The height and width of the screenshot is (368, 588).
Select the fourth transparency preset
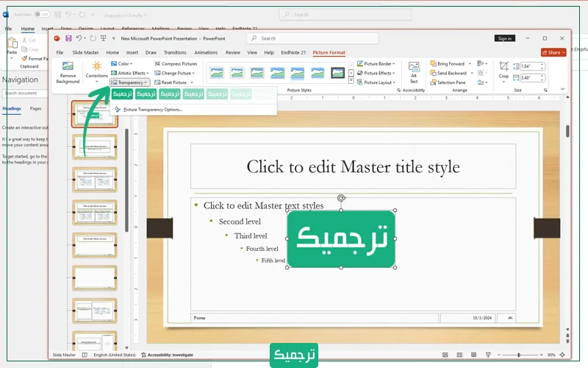pos(193,94)
